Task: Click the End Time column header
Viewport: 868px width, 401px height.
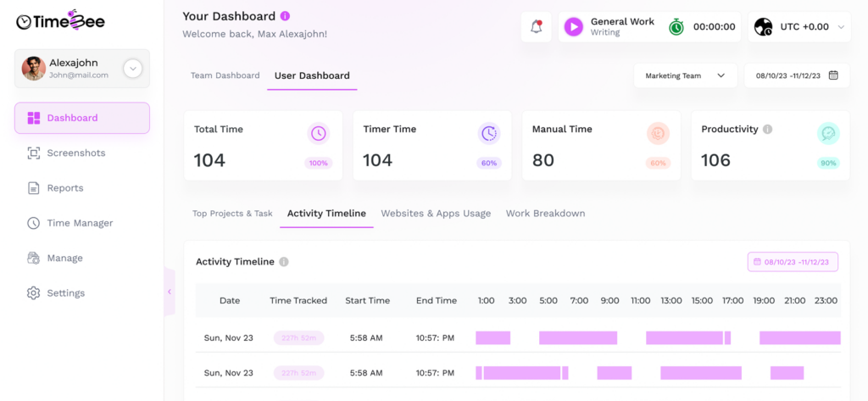Action: pos(437,301)
